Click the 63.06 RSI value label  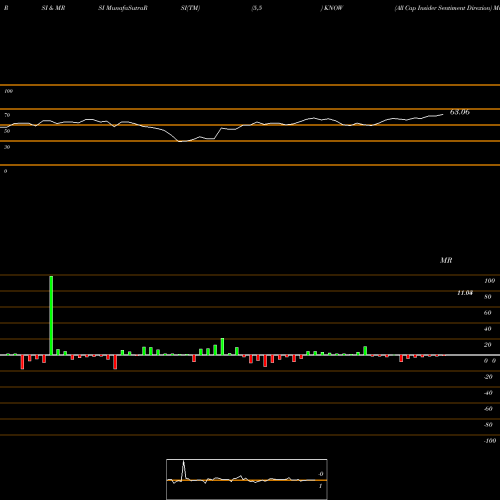click(x=460, y=112)
